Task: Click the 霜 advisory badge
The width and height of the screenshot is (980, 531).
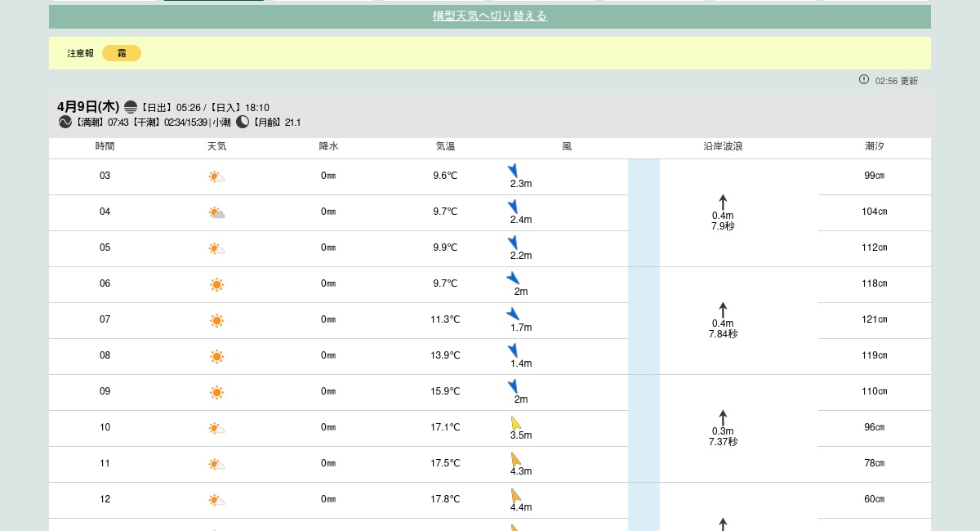Action: point(122,53)
